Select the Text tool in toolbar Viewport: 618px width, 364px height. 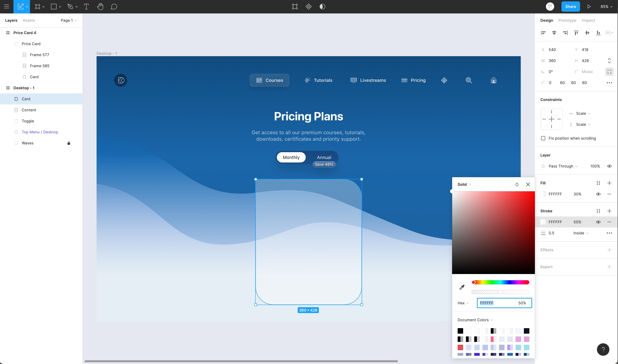coord(86,7)
